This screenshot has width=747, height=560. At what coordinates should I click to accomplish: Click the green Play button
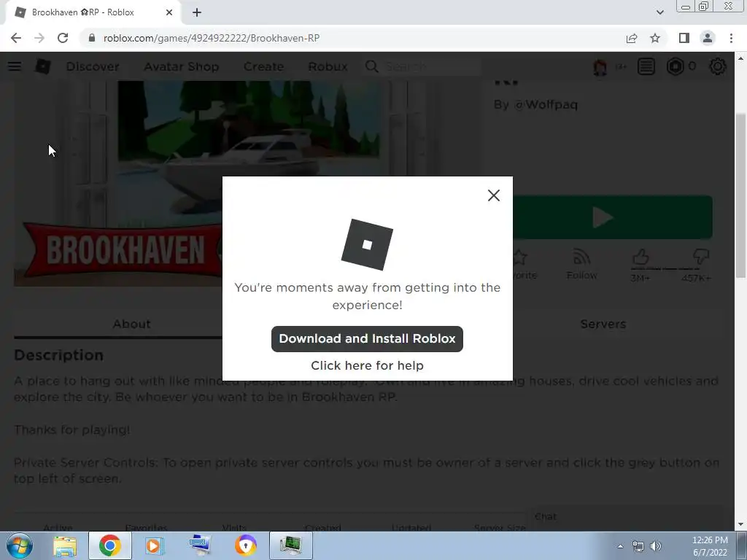click(613, 217)
